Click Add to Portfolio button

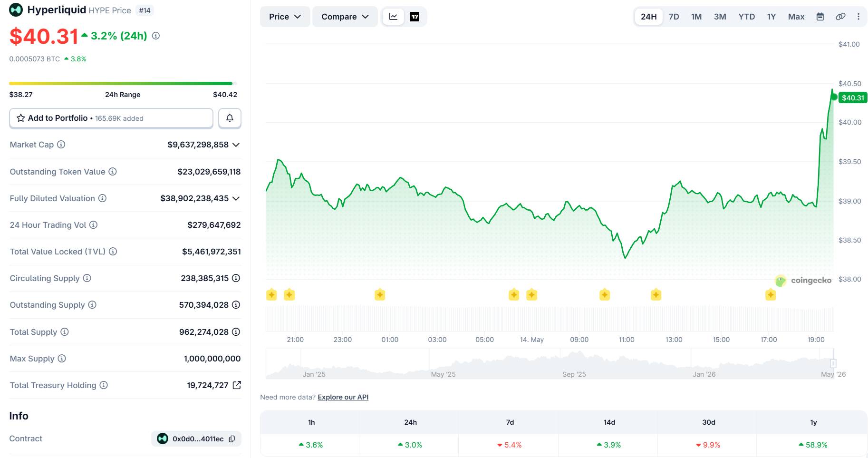(x=111, y=118)
